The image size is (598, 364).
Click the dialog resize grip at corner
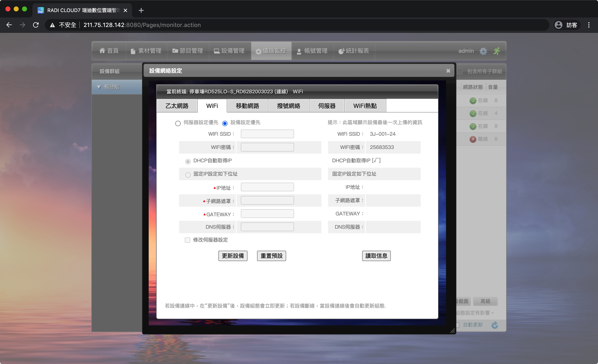click(x=452, y=331)
